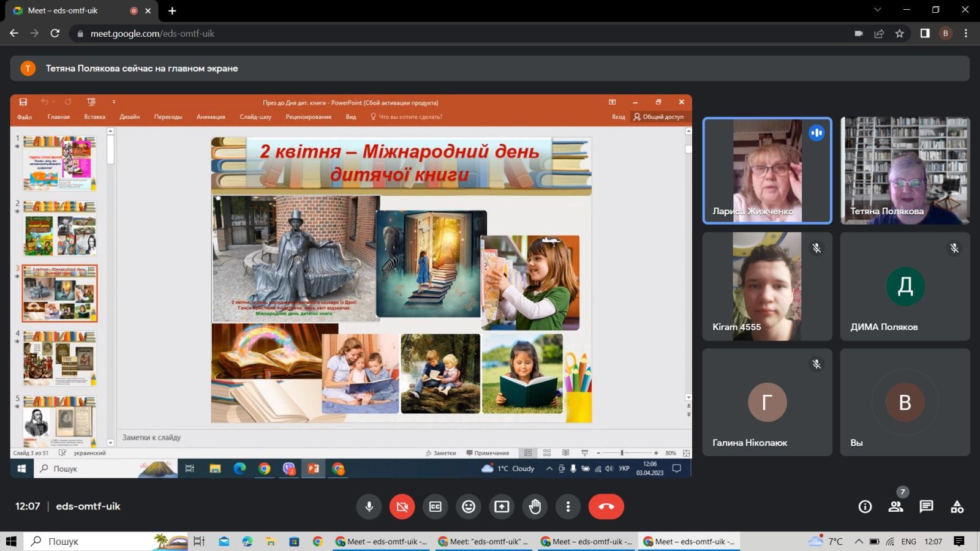980x551 pixels.
Task: Bookmark this page with star icon
Action: click(899, 34)
